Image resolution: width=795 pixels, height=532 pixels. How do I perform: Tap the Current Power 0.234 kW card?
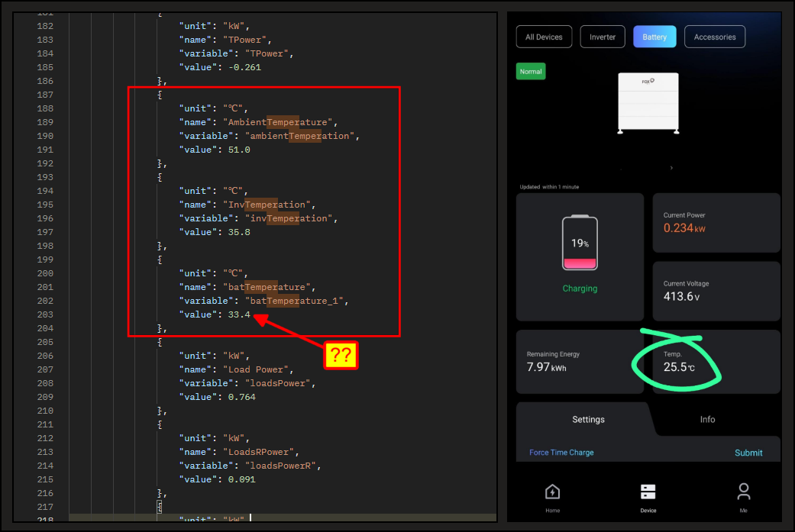tap(716, 222)
